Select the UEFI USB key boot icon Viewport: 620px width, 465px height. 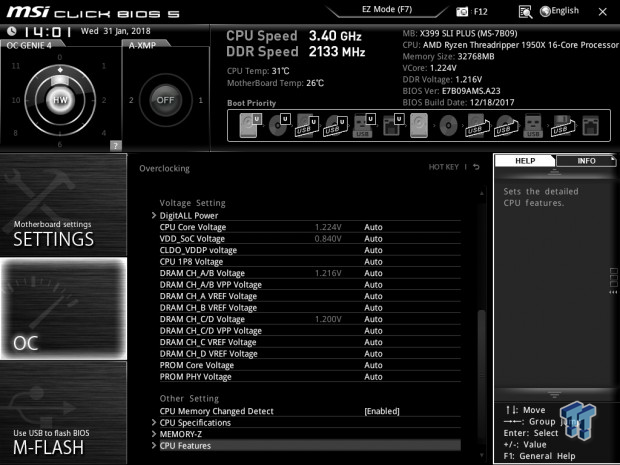364,125
